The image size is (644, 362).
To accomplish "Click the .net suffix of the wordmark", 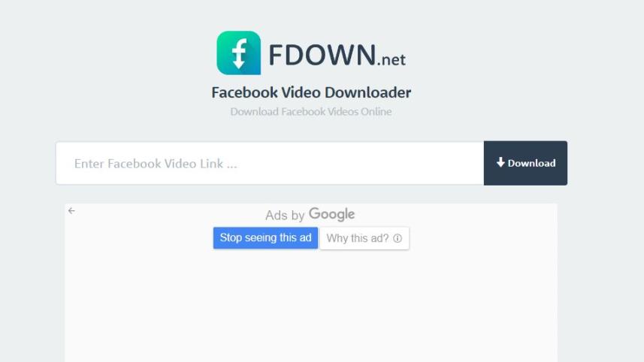I will tap(392, 60).
